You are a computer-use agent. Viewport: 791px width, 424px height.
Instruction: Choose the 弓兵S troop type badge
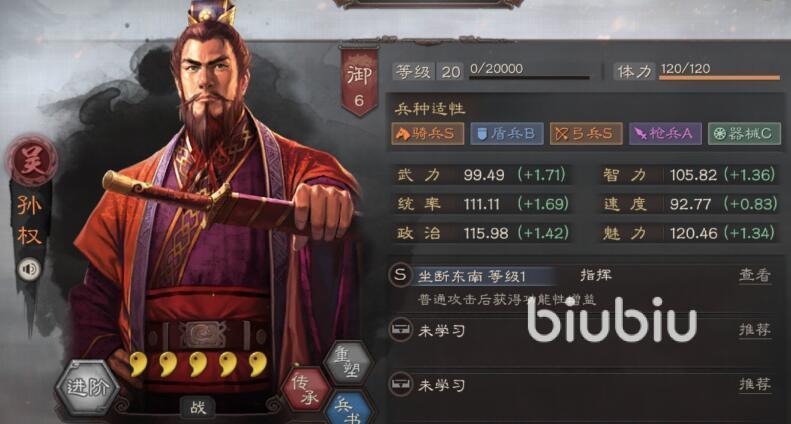[586, 134]
